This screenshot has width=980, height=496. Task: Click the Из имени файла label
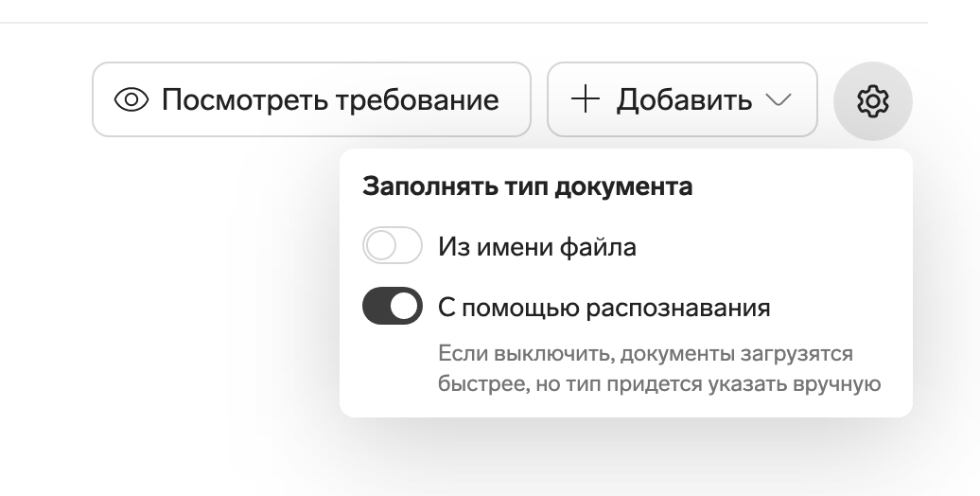point(536,247)
